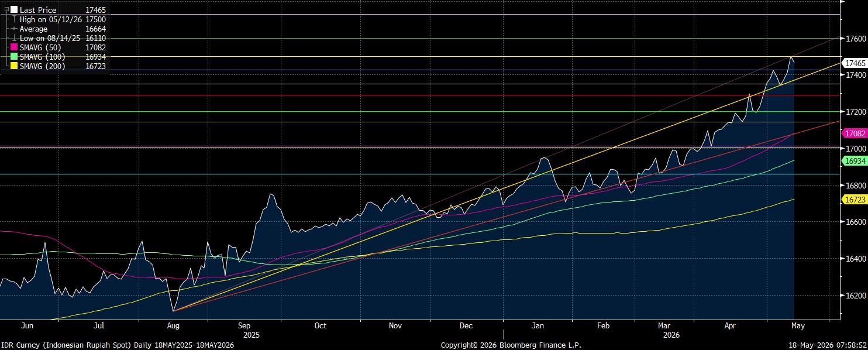Click the magenta SMAVG (50) swatch
Image resolution: width=868 pixels, height=350 pixels.
14,47
